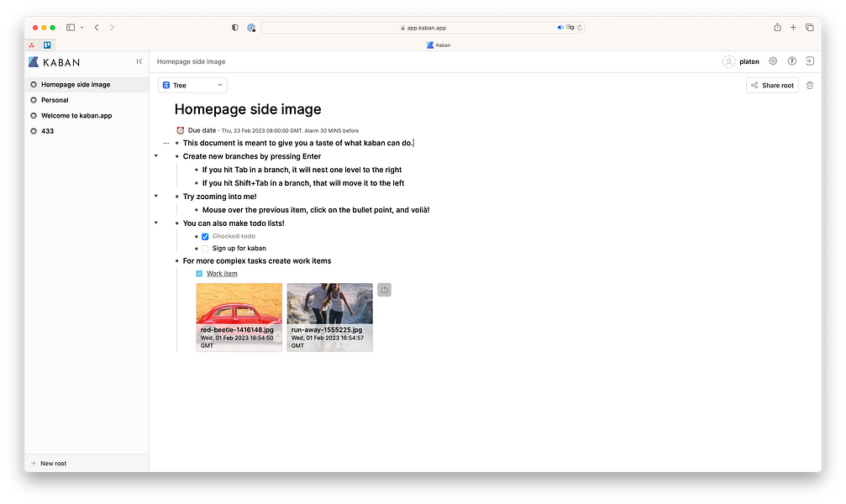
Task: Open 'Welcome to kaban.app' root in the sidebar
Action: point(87,115)
